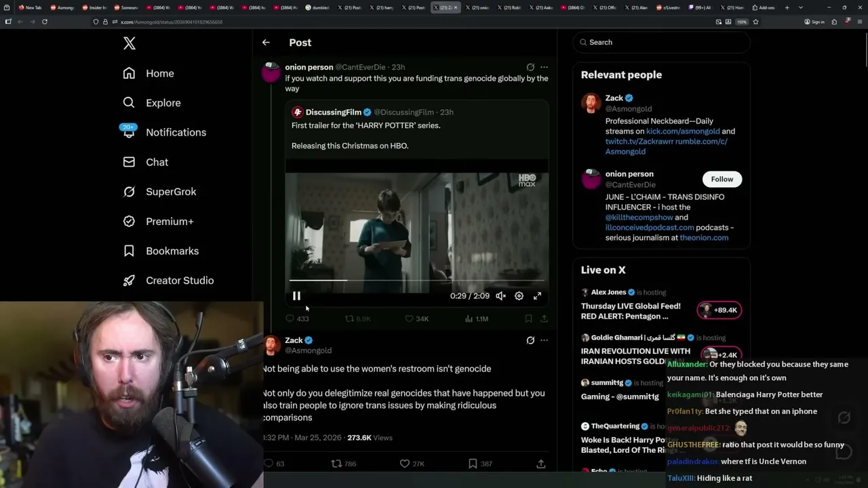
Task: Go back in the browser toolbar
Action: pyautogui.click(x=20, y=22)
